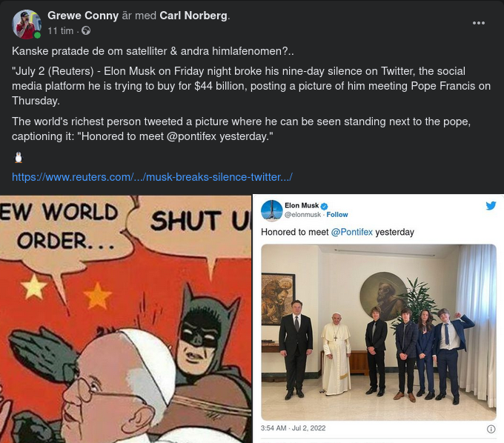Open the New World Order meme image
This screenshot has width=504, height=443.
click(126, 319)
